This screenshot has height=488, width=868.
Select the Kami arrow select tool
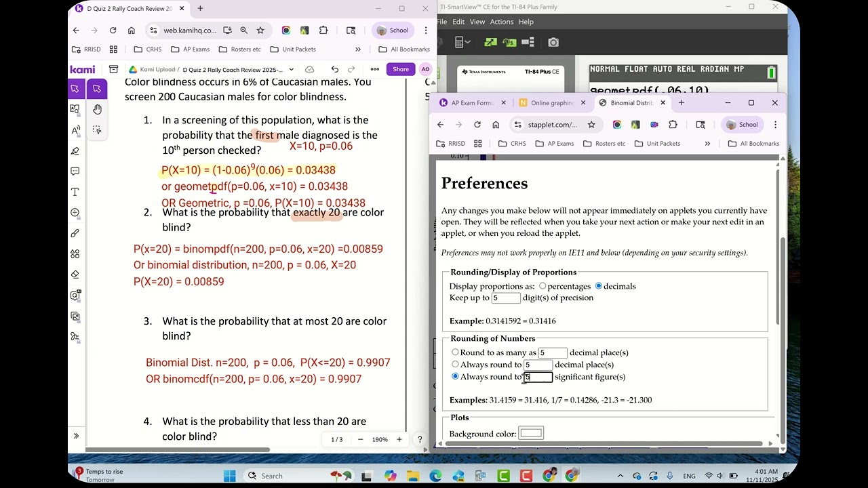click(97, 89)
